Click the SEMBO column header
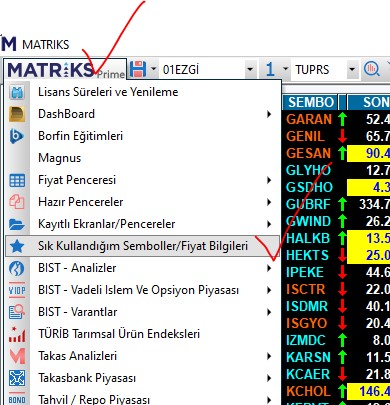This screenshot has height=405, width=390. coord(310,102)
